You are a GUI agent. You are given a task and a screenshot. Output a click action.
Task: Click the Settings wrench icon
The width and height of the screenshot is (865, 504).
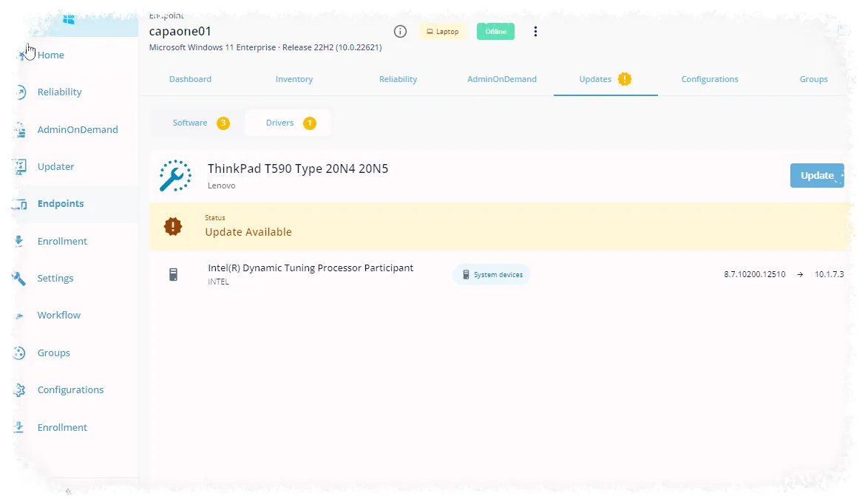(18, 279)
